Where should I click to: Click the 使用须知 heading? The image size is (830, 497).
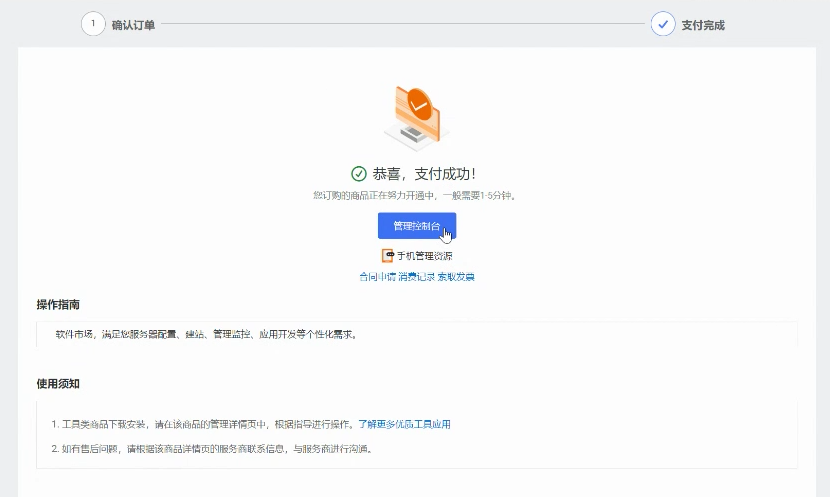click(58, 384)
